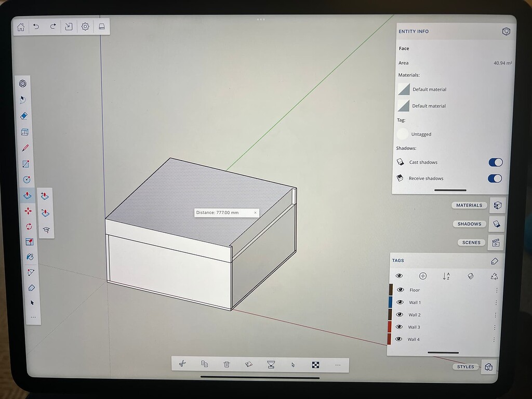Delete selection using the trash icon

tap(226, 365)
